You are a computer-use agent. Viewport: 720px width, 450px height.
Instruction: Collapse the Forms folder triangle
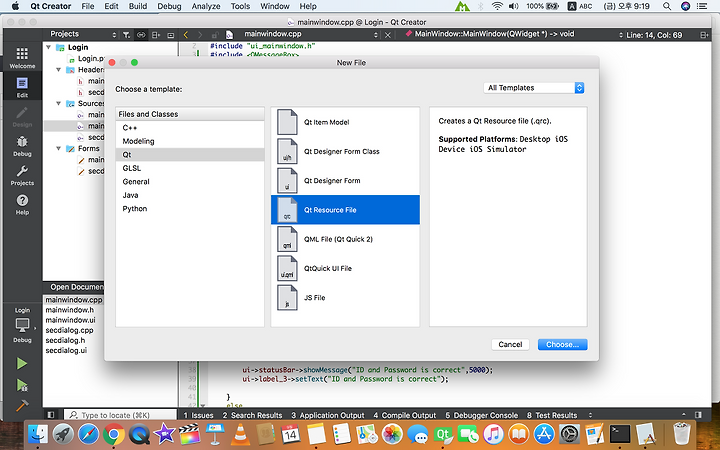58,148
